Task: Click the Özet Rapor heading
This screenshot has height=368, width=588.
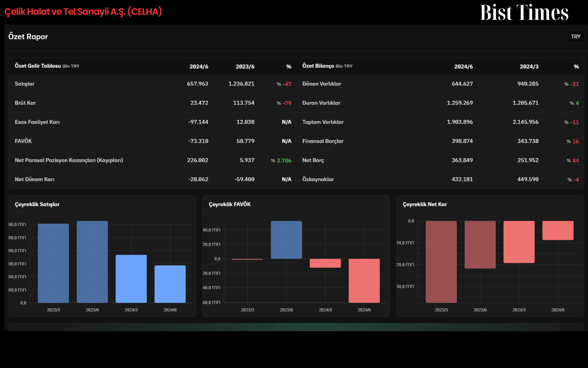Action: point(28,36)
